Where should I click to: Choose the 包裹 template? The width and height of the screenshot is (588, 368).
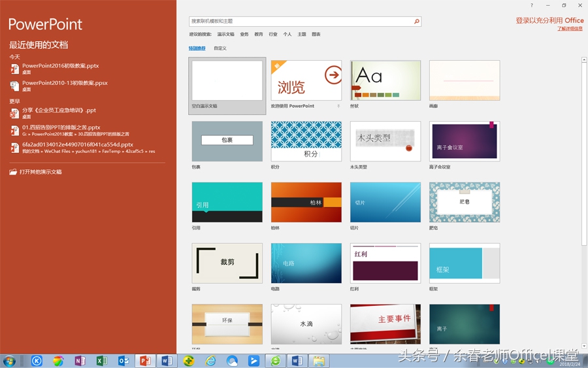tap(227, 141)
